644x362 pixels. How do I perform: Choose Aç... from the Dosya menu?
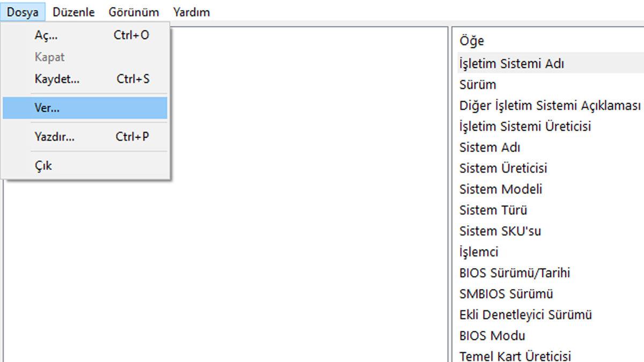(46, 35)
